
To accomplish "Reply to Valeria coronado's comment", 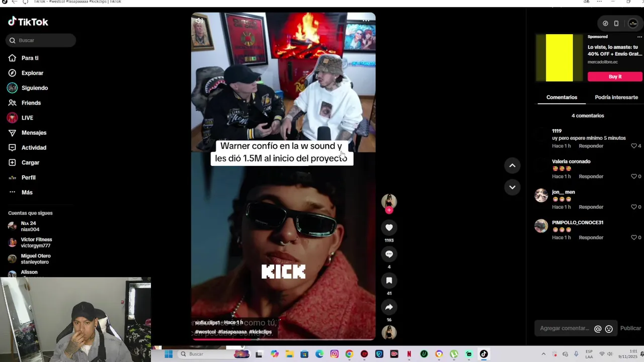I will 591,176.
